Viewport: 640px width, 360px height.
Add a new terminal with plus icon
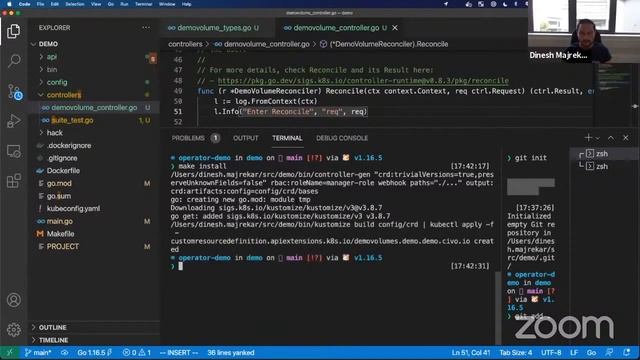(x=588, y=138)
